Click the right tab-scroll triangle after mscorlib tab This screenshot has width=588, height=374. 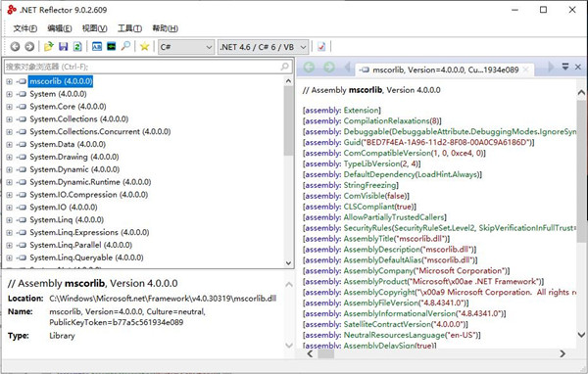[x=551, y=68]
